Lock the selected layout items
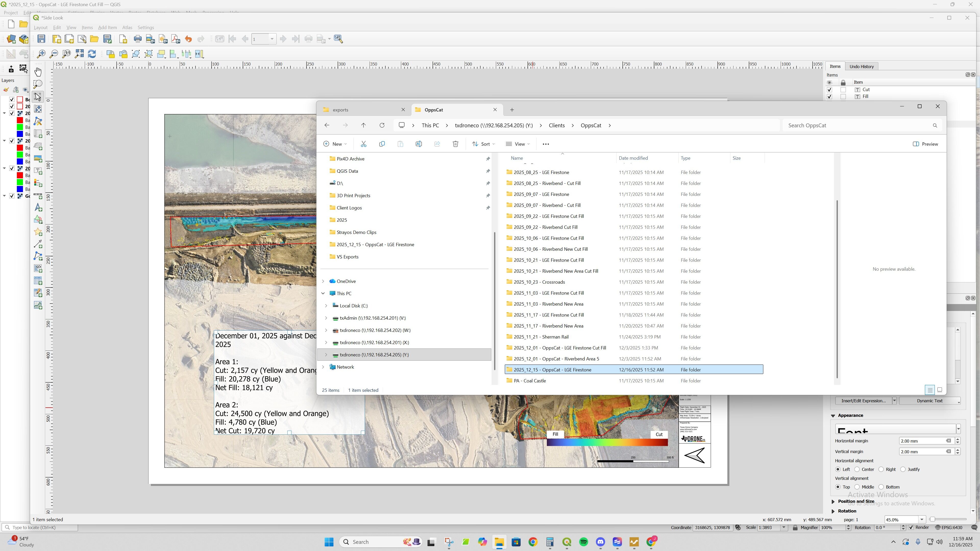This screenshot has height=551, width=980. pos(111,54)
